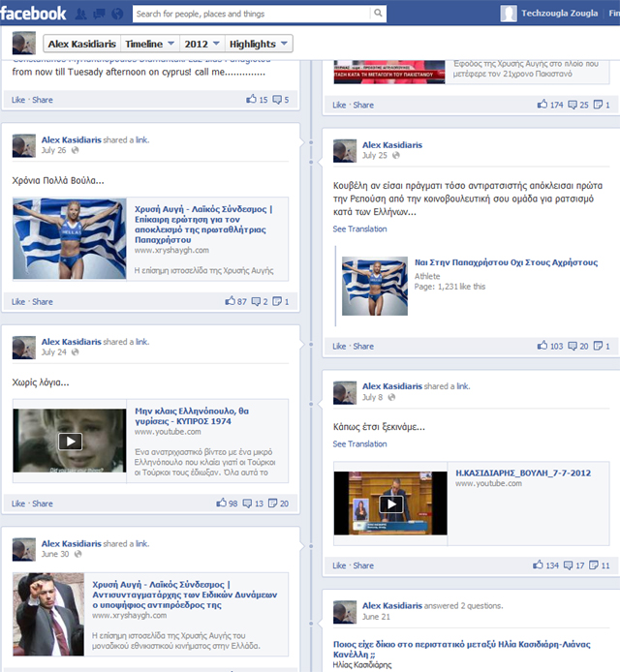Open the friend requests icon in top bar
This screenshot has width=620, height=672.
tap(80, 14)
